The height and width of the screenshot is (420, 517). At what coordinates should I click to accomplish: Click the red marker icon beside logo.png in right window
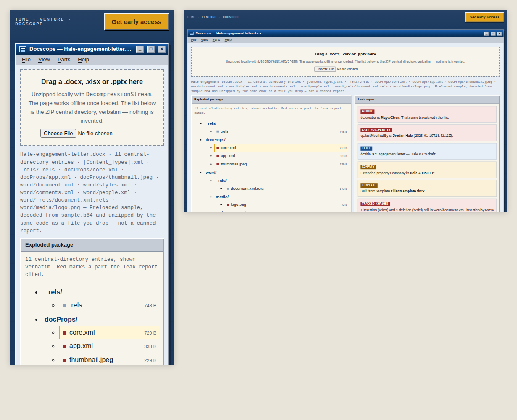pyautogui.click(x=228, y=205)
